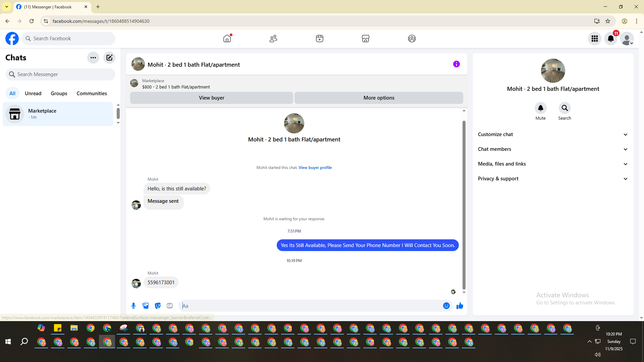Click the conversation scrollbar
Image resolution: width=644 pixels, height=362 pixels.
464,205
